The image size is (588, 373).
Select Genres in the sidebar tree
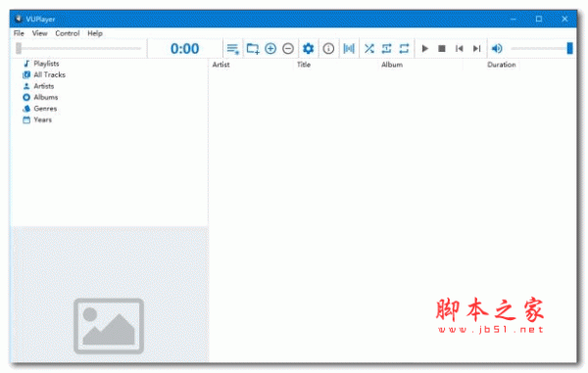coord(45,109)
